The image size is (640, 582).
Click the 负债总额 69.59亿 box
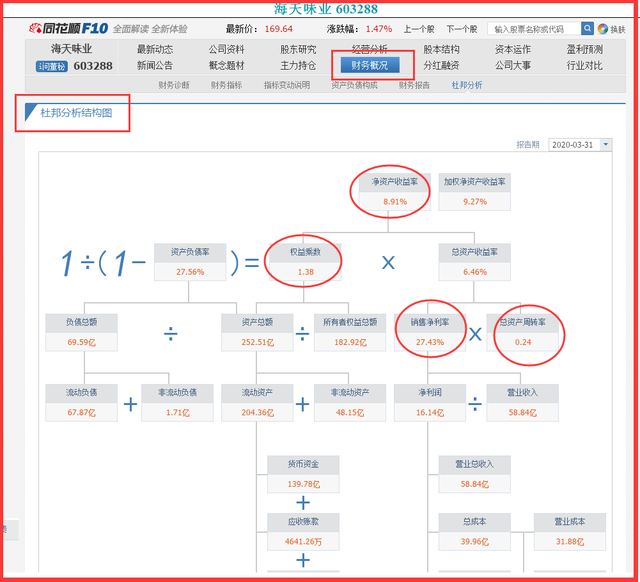tap(82, 332)
